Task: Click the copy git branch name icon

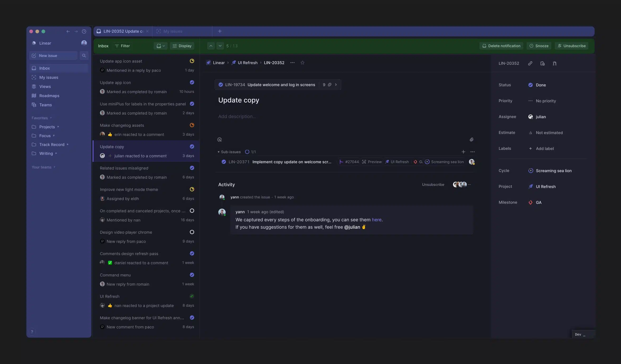Action: tap(554, 63)
